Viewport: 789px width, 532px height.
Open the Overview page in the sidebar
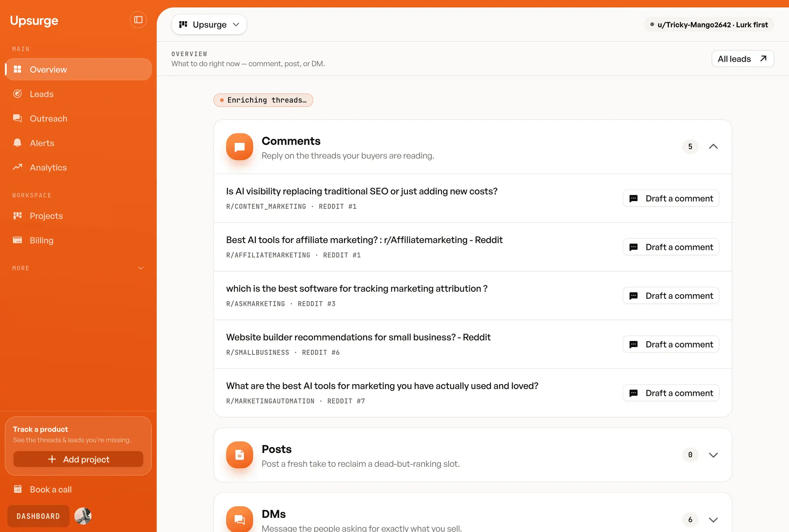tap(79, 69)
